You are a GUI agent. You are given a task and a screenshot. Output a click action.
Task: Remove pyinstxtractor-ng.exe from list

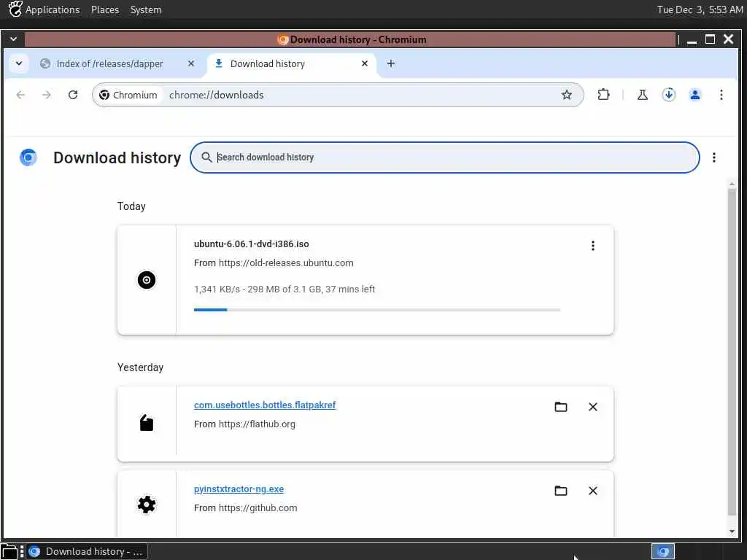[592, 491]
